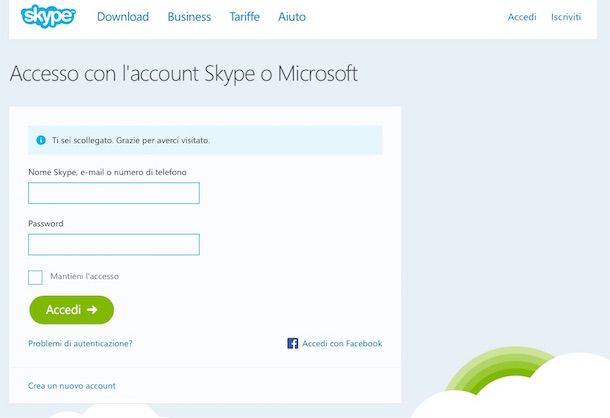Viewport: 610px width, 418px height.
Task: Open the Aiuto help page
Action: click(292, 17)
